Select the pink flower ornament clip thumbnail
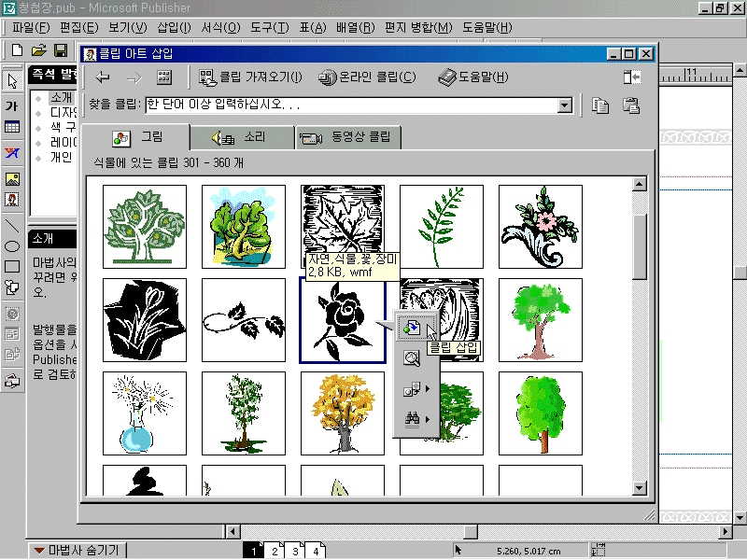This screenshot has height=560, width=747. tap(541, 227)
